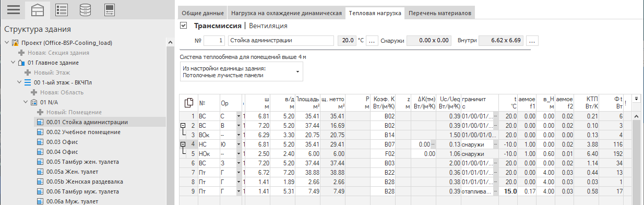Click the ellipsis button in row 9 граничит cell
Screen dimensions: 644x205
point(495,191)
